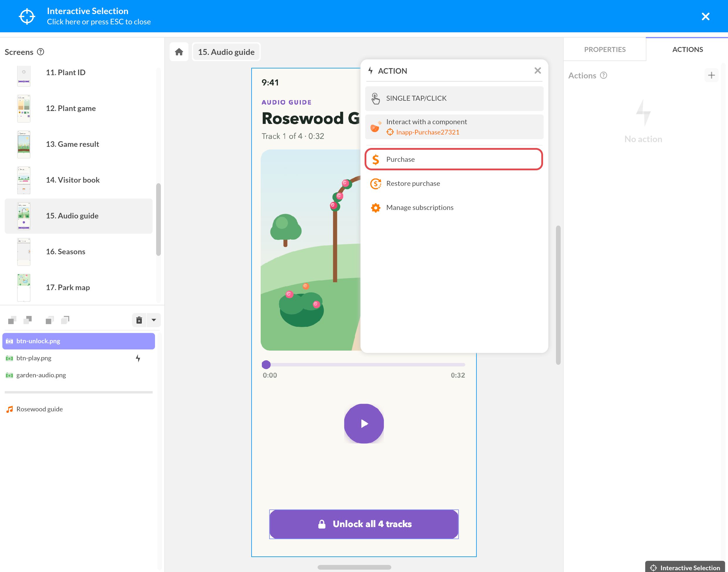Select screen 16. Seasons

[x=79, y=252]
